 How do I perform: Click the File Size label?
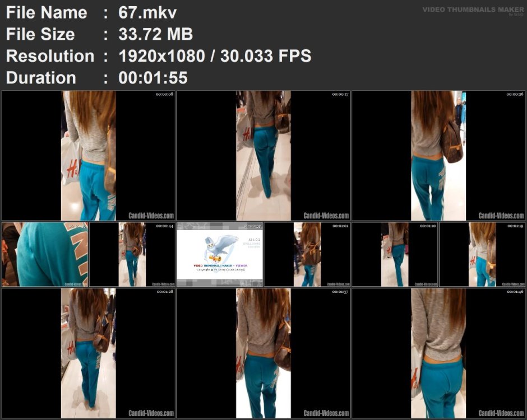click(x=40, y=34)
